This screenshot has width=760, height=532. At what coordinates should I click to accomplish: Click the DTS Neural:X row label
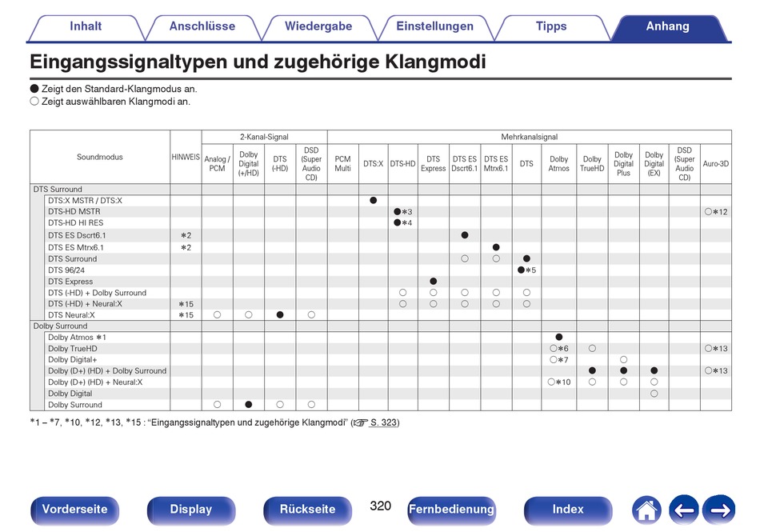coord(71,315)
